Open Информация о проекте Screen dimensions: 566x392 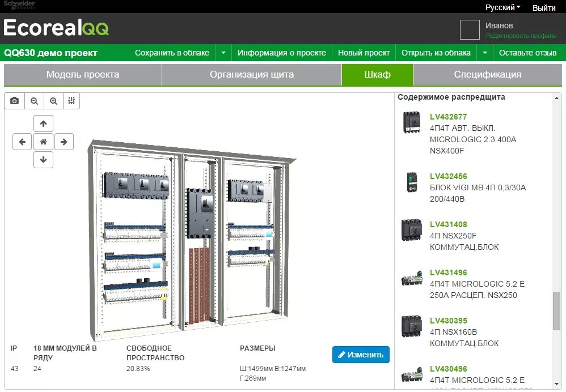[x=281, y=53]
